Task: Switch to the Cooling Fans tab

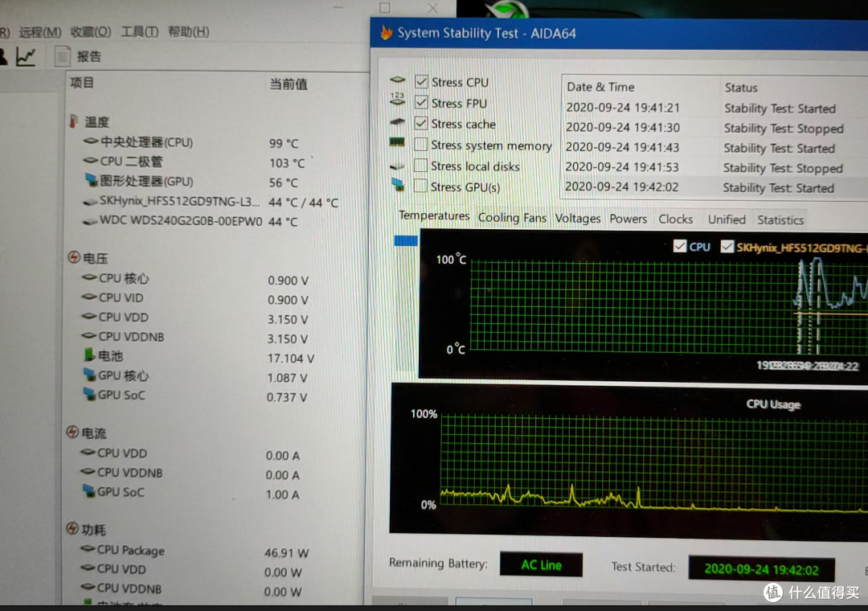Action: pyautogui.click(x=512, y=218)
